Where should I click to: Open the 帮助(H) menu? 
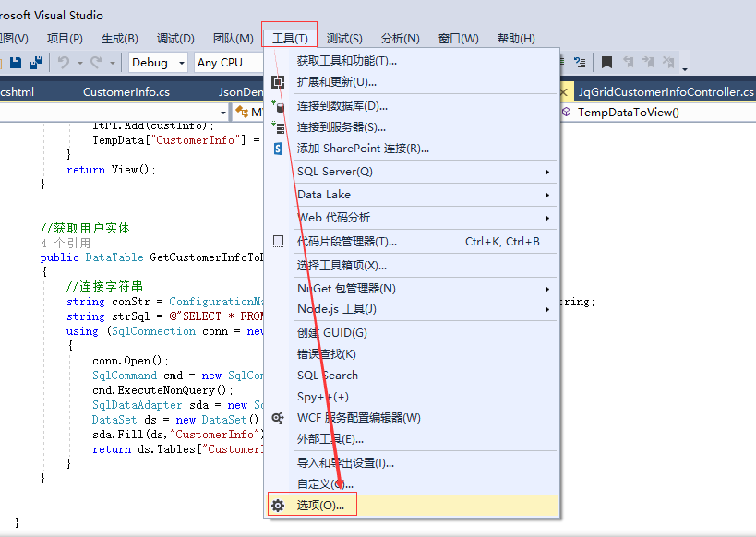point(516,38)
